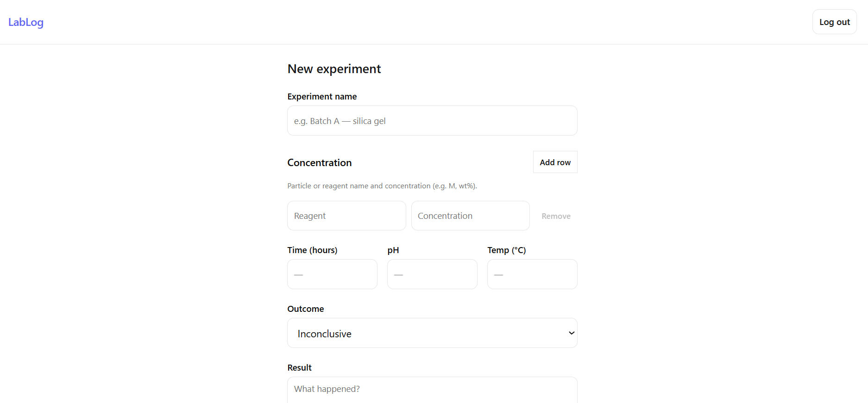The width and height of the screenshot is (868, 403).
Task: Focus the Experiment name input field
Action: tap(432, 121)
